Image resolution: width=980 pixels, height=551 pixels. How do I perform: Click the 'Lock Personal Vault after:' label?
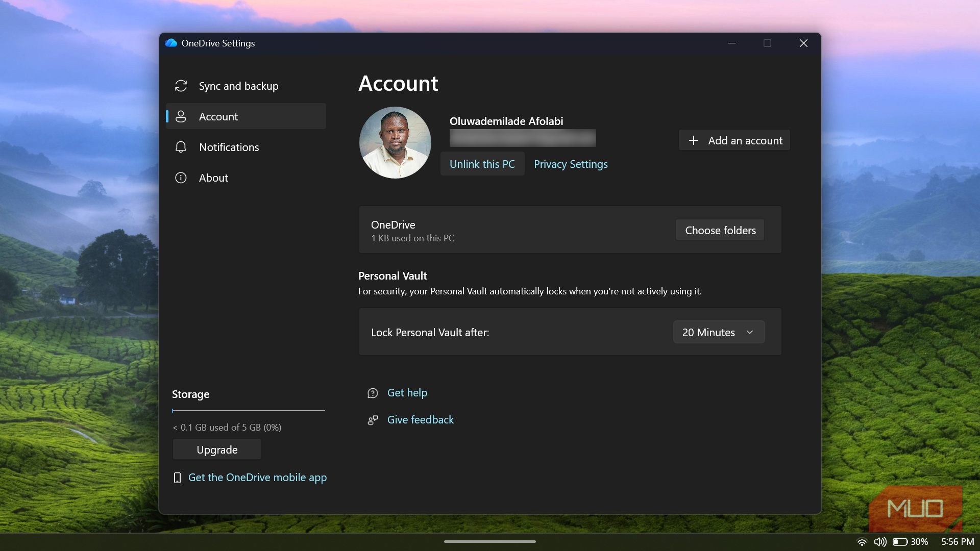pos(430,332)
